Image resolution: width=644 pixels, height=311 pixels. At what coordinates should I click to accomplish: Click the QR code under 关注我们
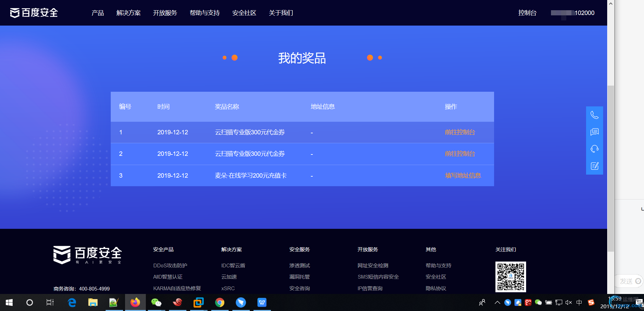511,277
